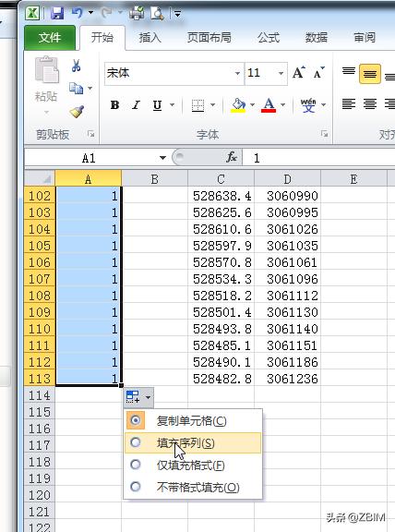Activate the format painter brush
The image size is (395, 532).
click(77, 111)
